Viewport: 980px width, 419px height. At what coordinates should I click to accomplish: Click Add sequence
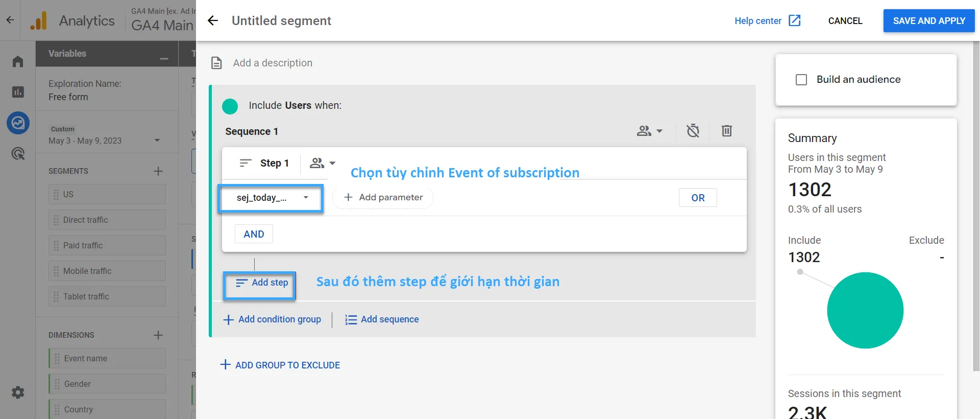(x=382, y=319)
